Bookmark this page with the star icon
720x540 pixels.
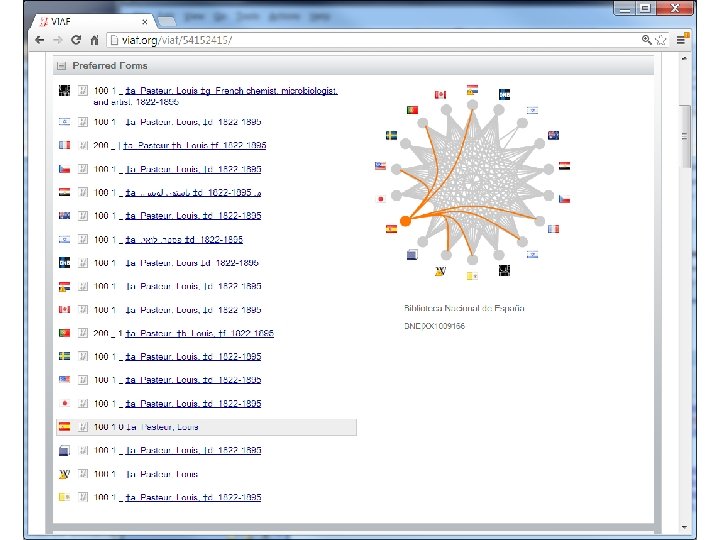pos(661,40)
